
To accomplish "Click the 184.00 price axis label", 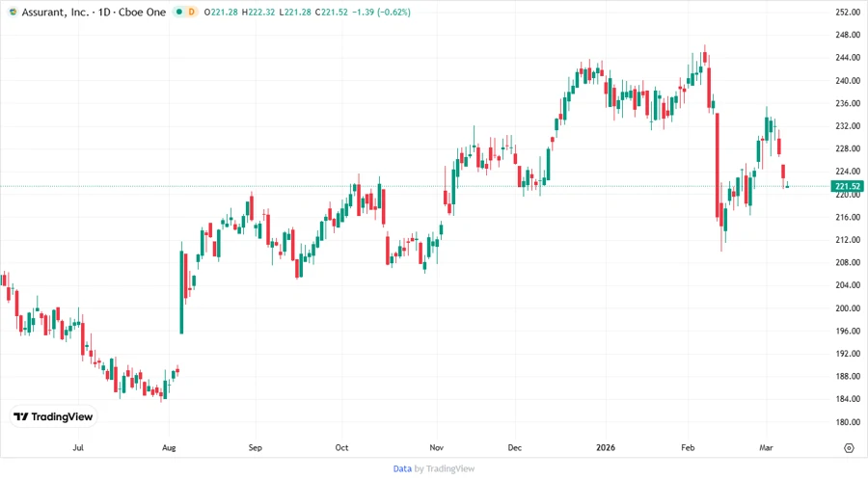I will 848,399.
